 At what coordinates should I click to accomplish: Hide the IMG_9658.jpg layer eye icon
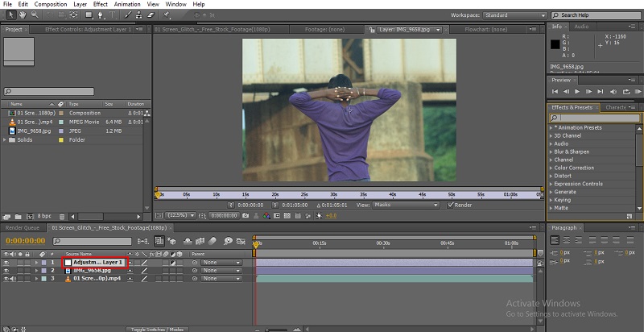[6, 271]
